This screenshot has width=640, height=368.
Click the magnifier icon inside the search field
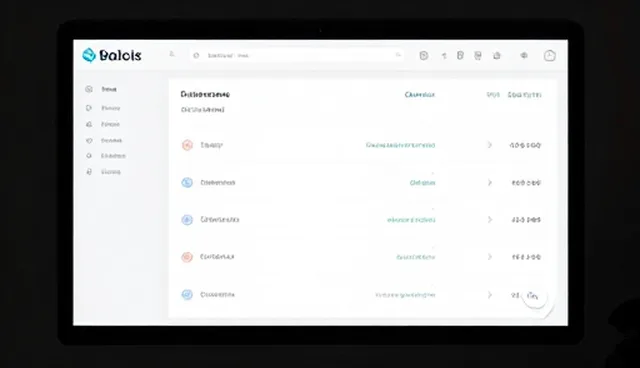pos(196,55)
